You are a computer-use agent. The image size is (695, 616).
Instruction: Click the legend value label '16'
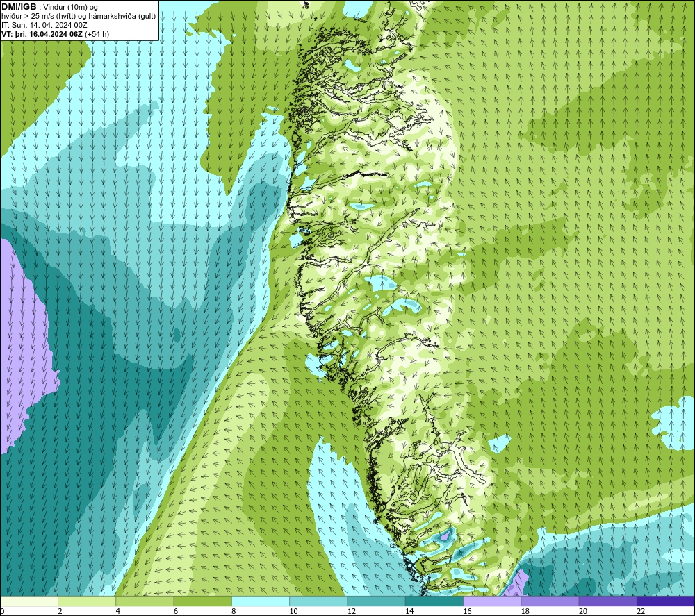click(467, 612)
